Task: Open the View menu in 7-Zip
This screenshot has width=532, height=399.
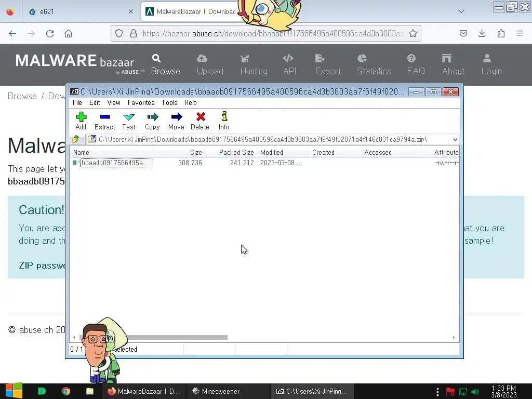Action: point(114,102)
